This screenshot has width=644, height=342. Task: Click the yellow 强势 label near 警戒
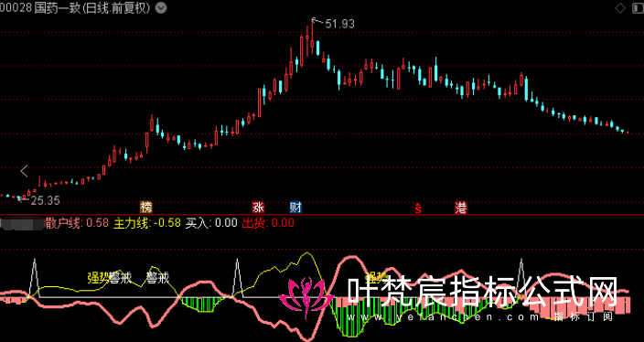[x=97, y=278]
